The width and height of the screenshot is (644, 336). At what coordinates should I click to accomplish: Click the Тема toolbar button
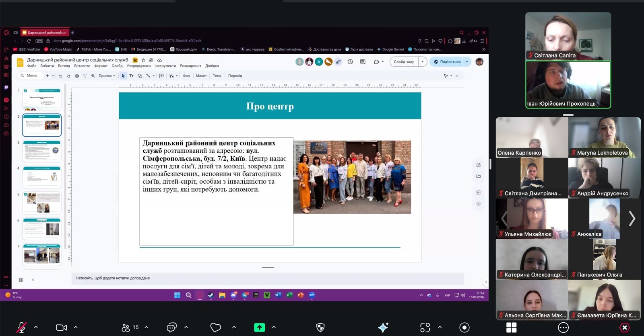pos(217,76)
